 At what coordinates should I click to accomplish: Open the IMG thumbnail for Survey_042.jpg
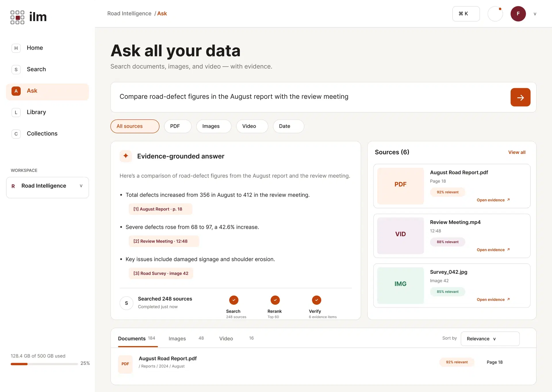point(400,285)
